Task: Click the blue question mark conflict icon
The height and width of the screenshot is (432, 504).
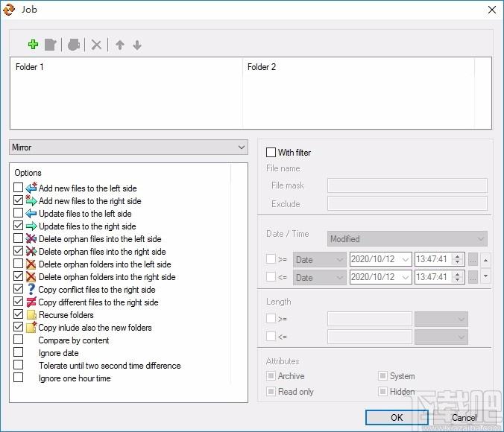Action: (31, 289)
